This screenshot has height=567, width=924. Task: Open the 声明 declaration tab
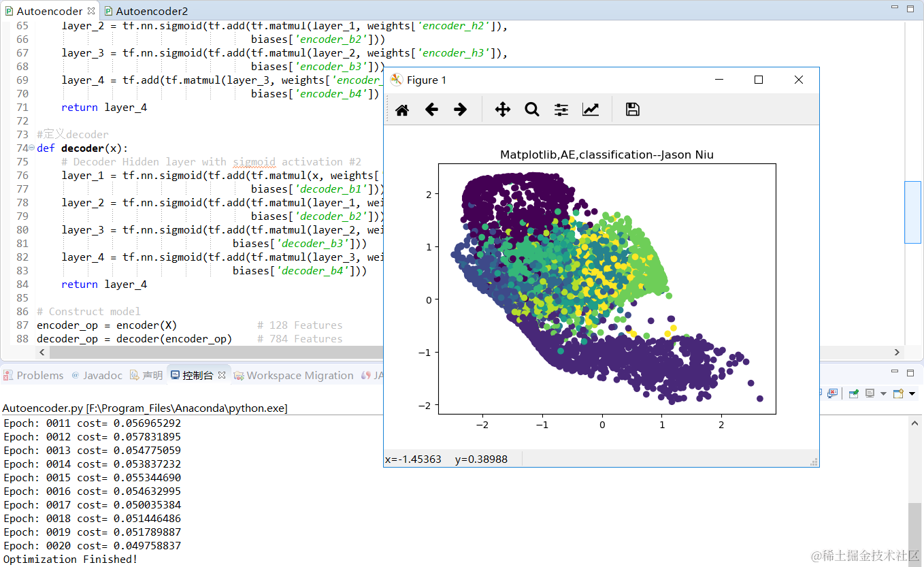click(x=146, y=375)
